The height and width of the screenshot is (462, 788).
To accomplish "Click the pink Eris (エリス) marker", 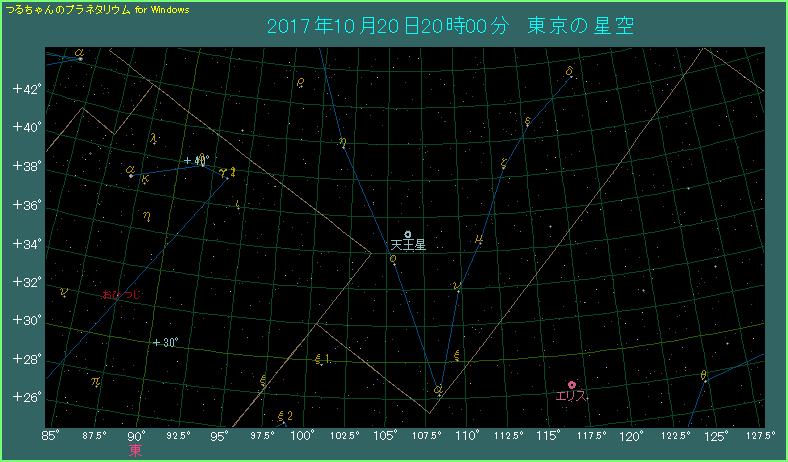I will [571, 385].
